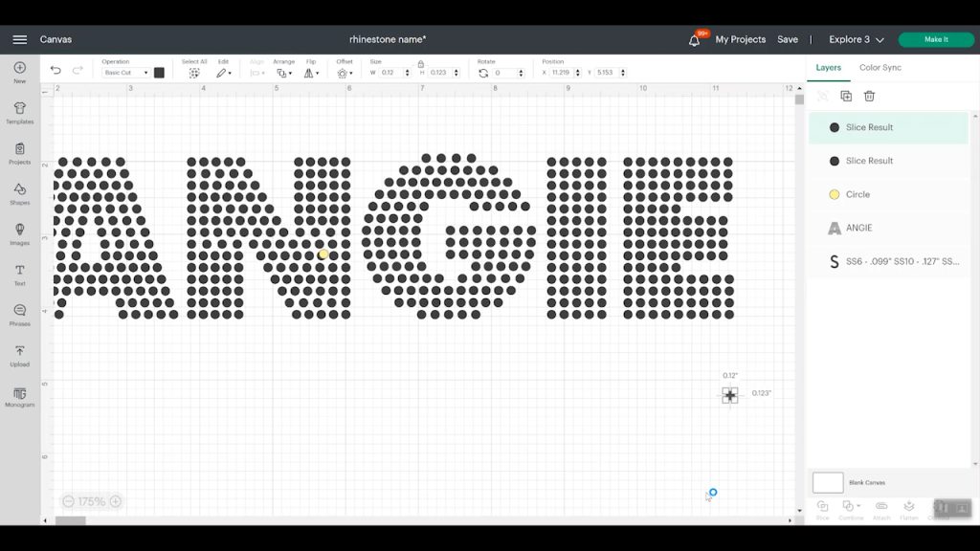Image resolution: width=980 pixels, height=551 pixels.
Task: Click the Undo arrow
Action: [56, 70]
